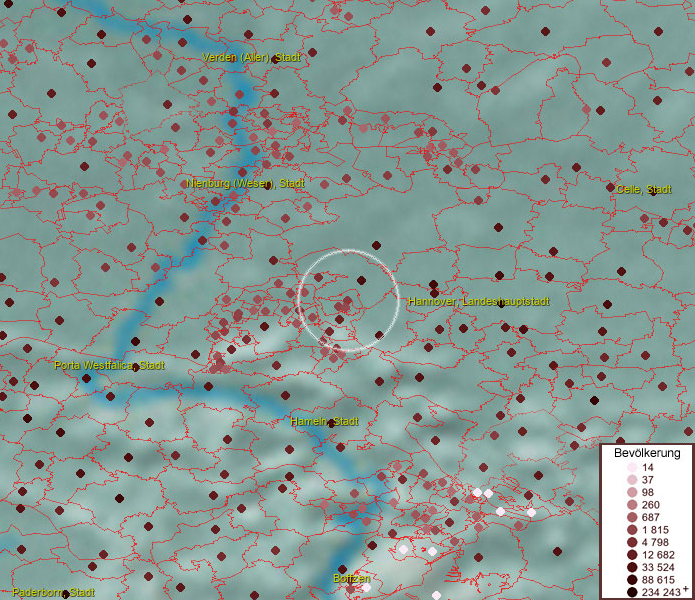The width and height of the screenshot is (695, 600).
Task: Click the plus sign in the legend
Action: tap(686, 588)
